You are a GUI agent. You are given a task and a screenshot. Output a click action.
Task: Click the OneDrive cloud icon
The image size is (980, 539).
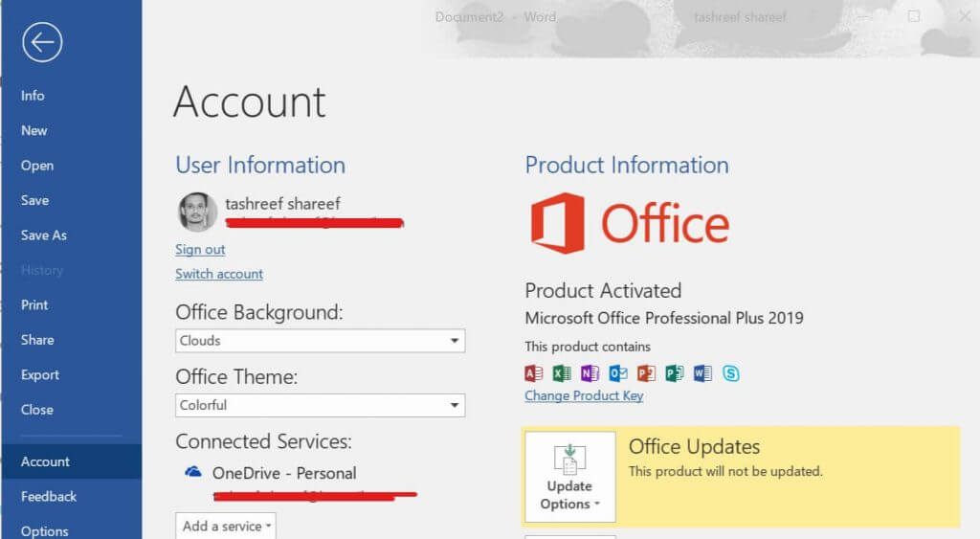click(193, 472)
